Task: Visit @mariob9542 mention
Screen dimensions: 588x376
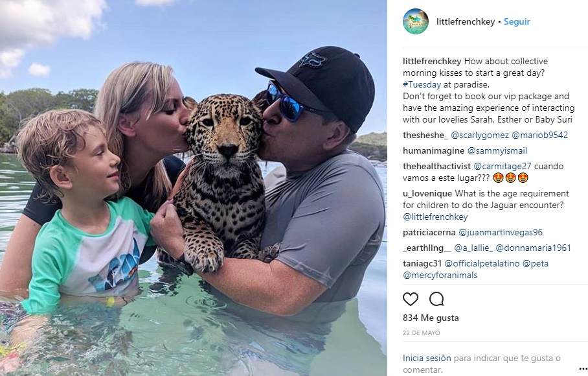Action: point(539,135)
